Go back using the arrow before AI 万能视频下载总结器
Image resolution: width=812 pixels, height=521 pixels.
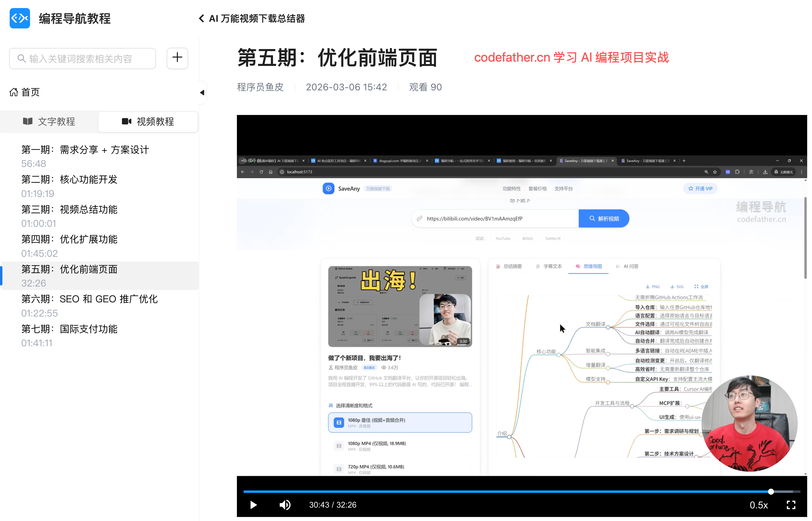[201, 18]
